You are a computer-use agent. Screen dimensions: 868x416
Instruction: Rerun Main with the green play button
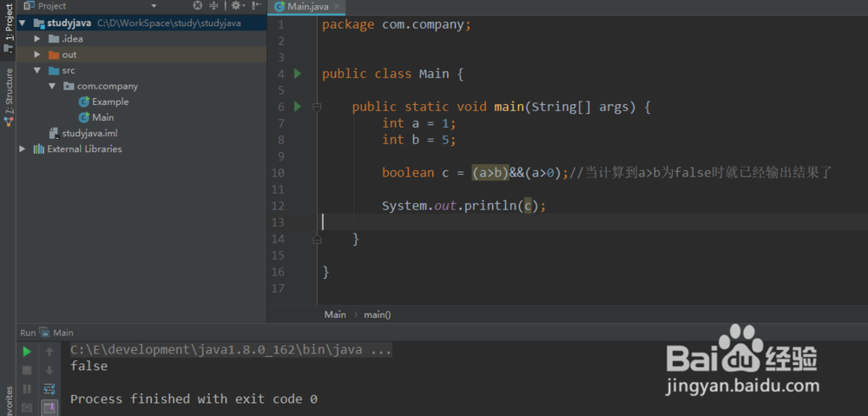click(27, 352)
